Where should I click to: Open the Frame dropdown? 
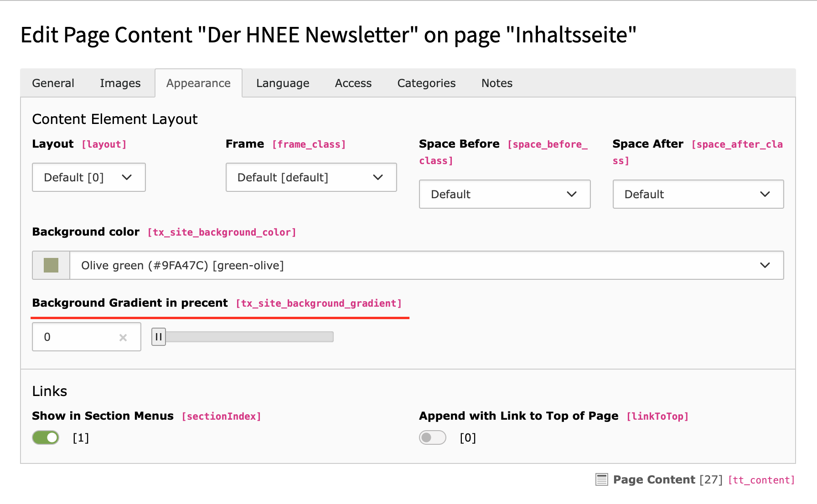click(x=311, y=177)
